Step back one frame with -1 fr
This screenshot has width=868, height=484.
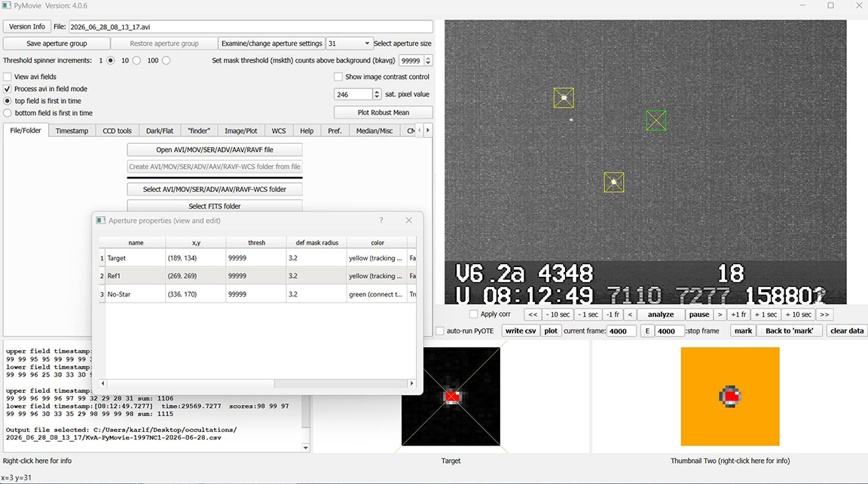point(613,314)
